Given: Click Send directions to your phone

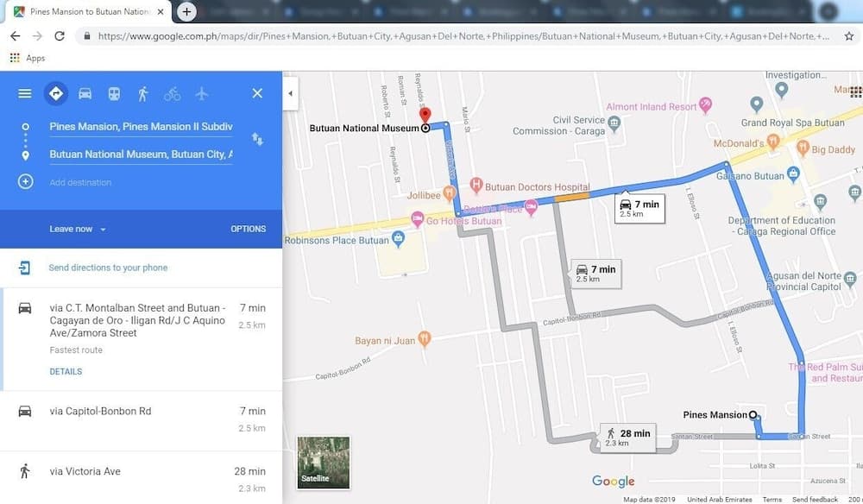Looking at the screenshot, I should pos(108,268).
